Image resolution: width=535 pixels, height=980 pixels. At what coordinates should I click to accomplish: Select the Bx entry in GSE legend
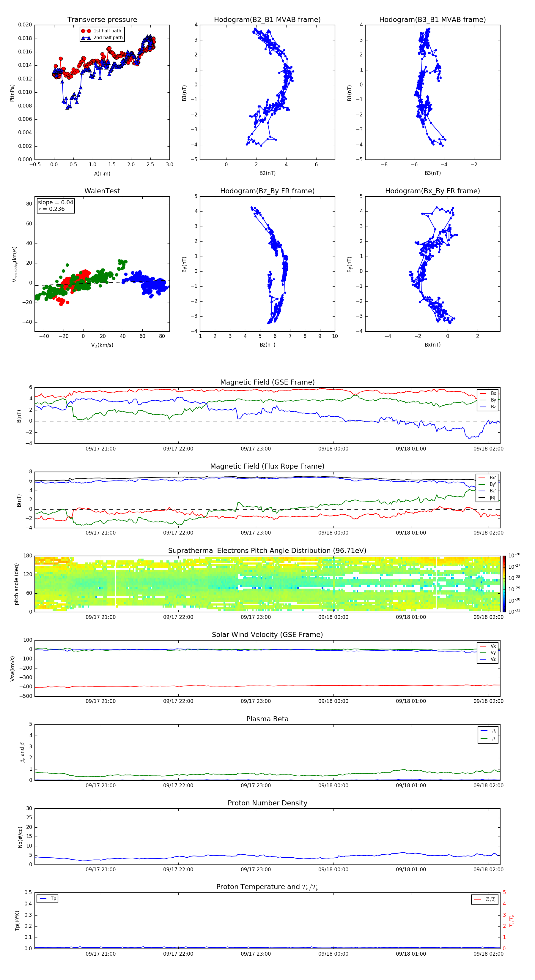tap(488, 393)
